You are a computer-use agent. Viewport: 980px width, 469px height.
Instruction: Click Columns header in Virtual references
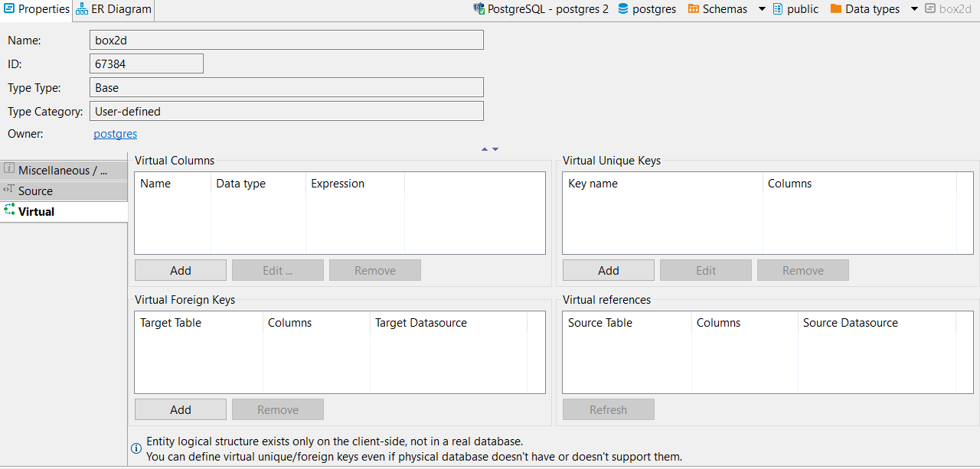click(x=744, y=323)
